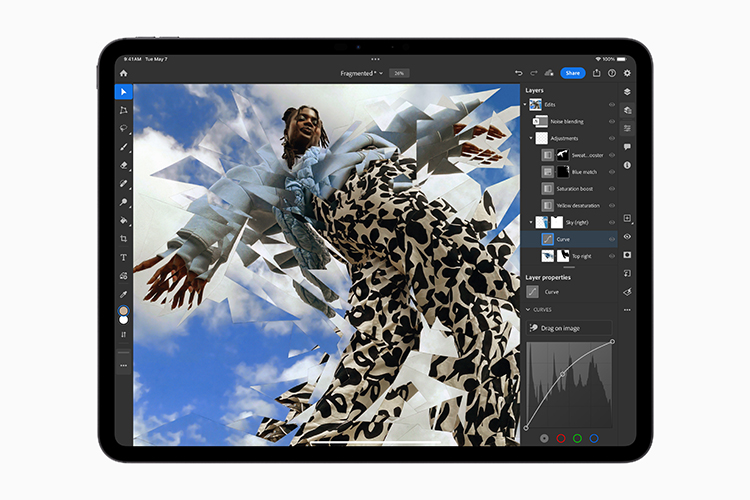Activate the Crop tool
This screenshot has width=750, height=500.
[124, 239]
